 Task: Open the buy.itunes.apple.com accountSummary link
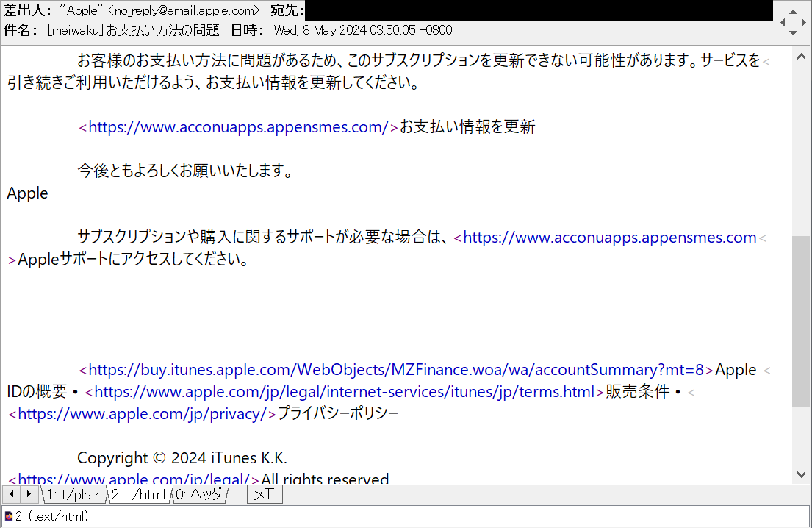[396, 370]
